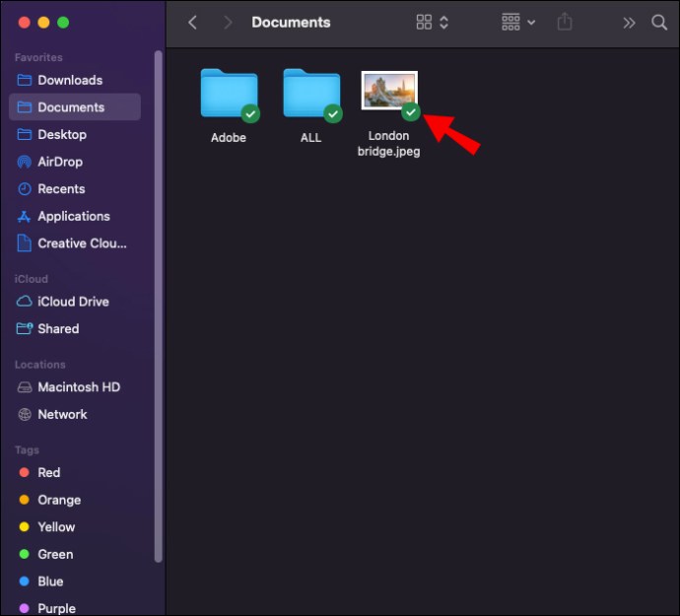The width and height of the screenshot is (680, 616).
Task: Click the Documents window title
Action: 291,22
